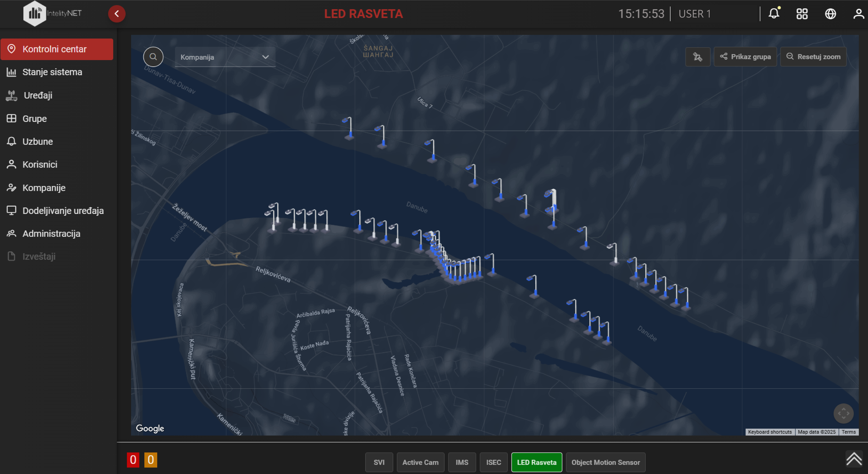
Task: Open the apps grid icon
Action: [802, 14]
